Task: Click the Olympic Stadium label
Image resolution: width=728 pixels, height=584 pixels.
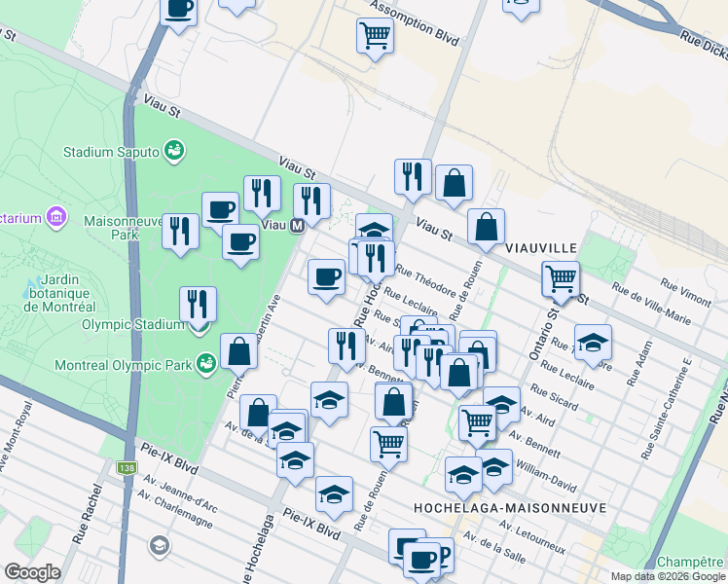Action: [x=133, y=324]
